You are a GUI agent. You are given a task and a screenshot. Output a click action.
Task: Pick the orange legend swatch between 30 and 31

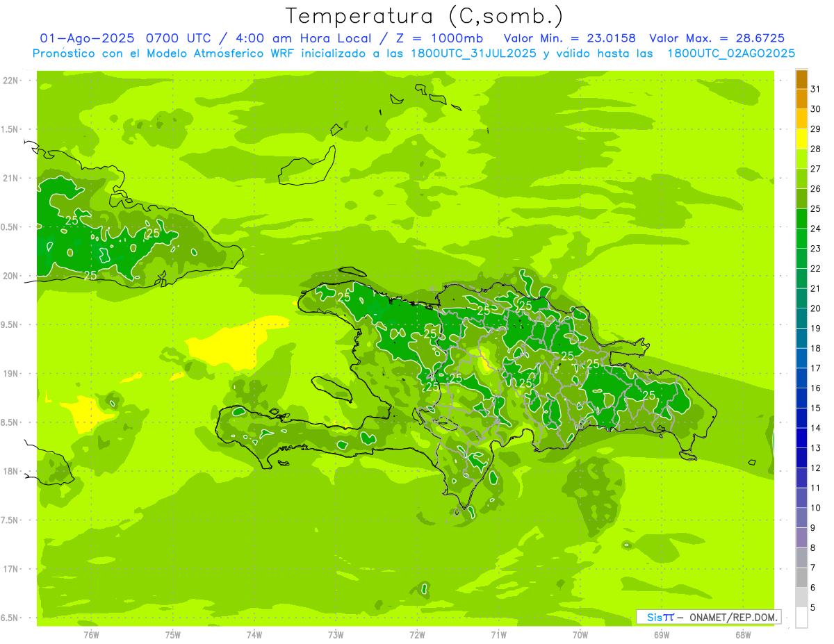801,99
